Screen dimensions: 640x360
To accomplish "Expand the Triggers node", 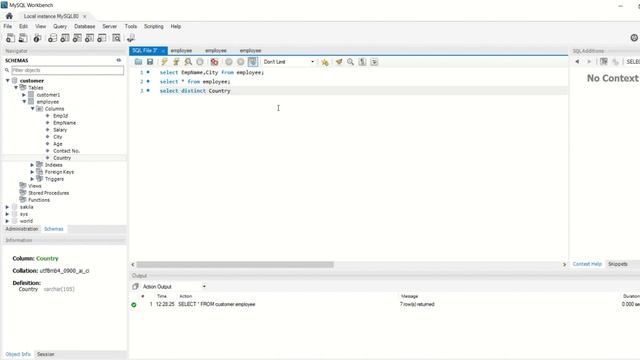I will click(x=32, y=179).
